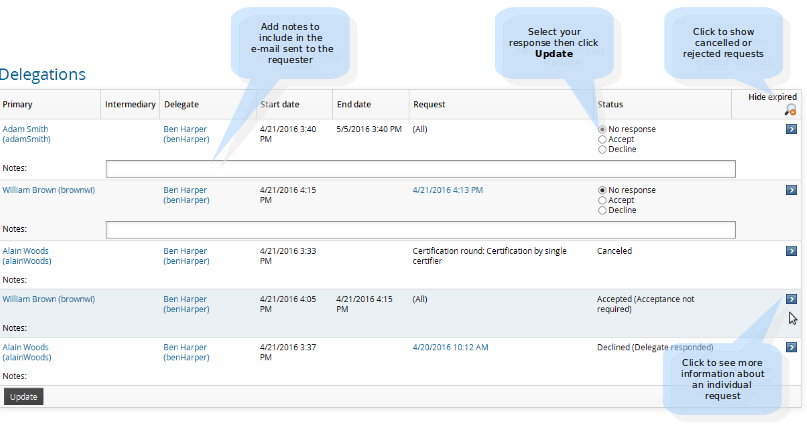Select Decline for Adam Smith delegation
The image size is (807, 429).
point(602,150)
